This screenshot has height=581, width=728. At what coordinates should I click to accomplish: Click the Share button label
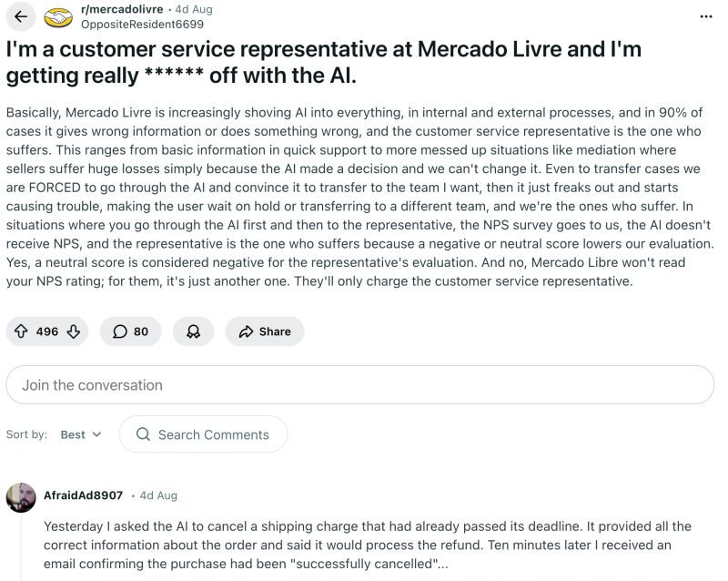(275, 331)
